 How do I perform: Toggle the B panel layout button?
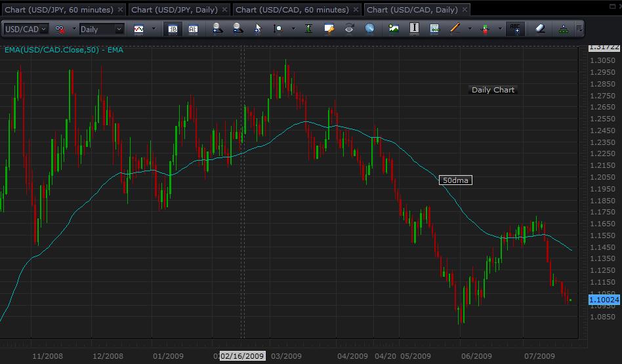point(173,29)
